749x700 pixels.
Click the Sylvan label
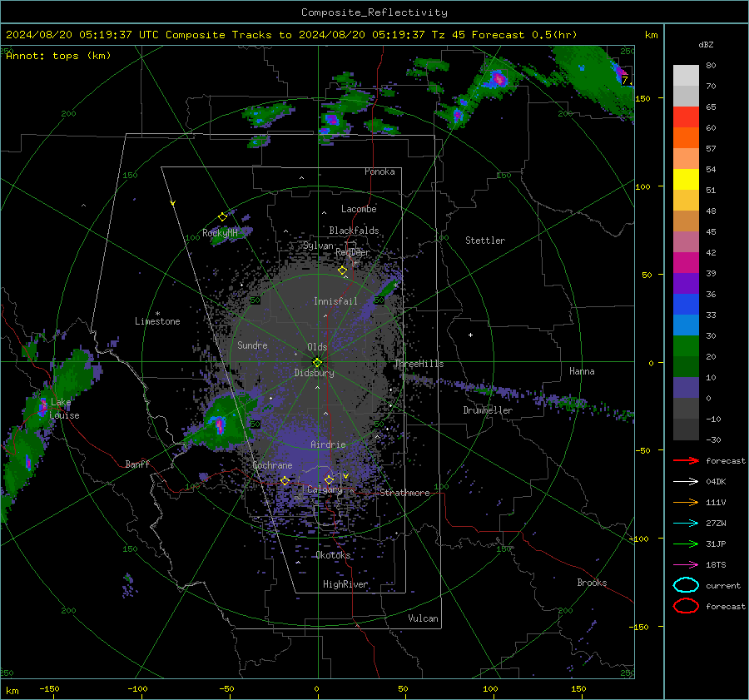(x=318, y=246)
